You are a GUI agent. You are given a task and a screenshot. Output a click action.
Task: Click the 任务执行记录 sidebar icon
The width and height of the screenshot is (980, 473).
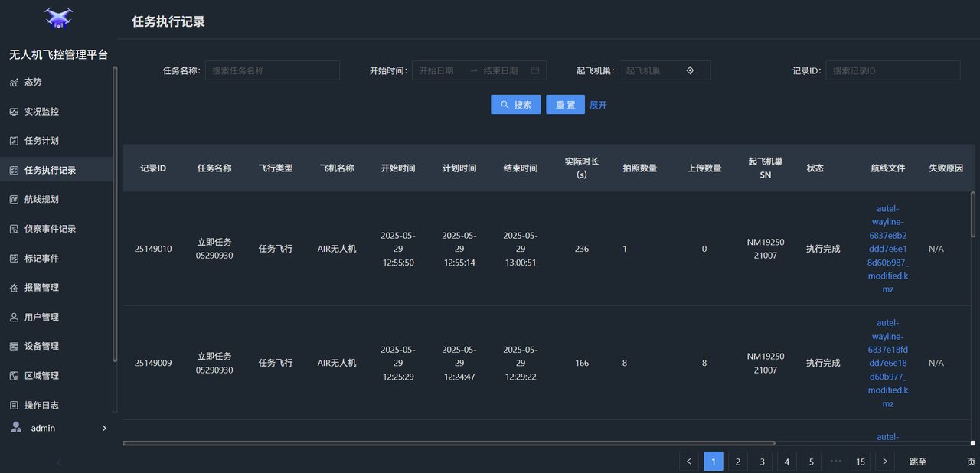pos(14,171)
